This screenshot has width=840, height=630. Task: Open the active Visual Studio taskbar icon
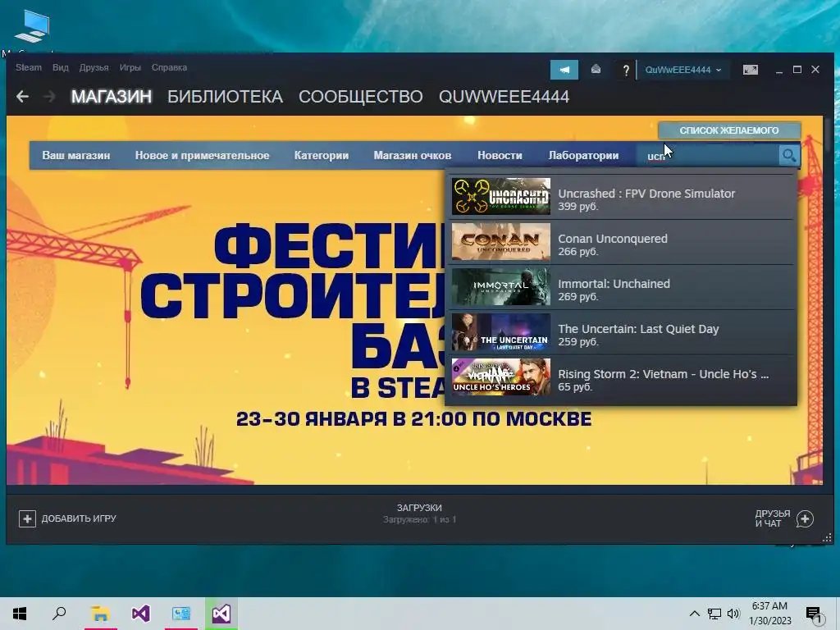pos(221,614)
